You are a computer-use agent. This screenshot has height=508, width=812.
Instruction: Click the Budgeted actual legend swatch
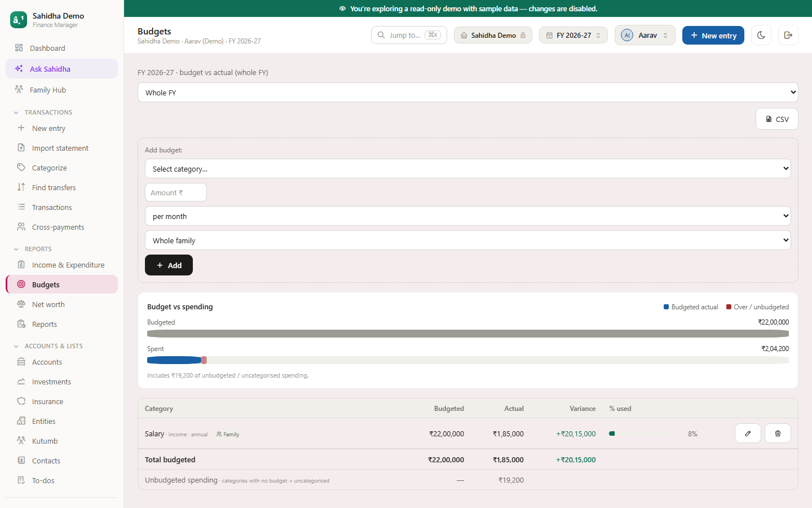(667, 307)
